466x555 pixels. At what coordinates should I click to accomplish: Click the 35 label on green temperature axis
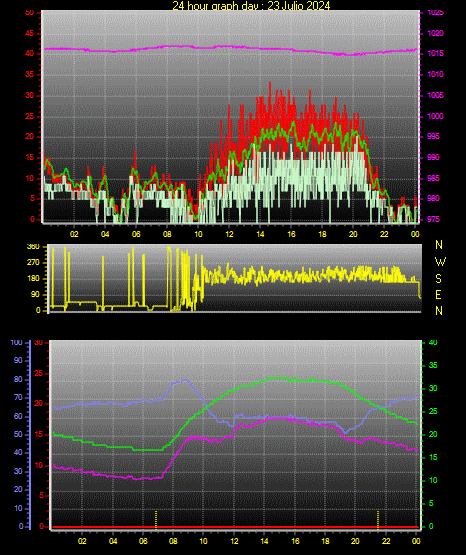click(x=433, y=365)
